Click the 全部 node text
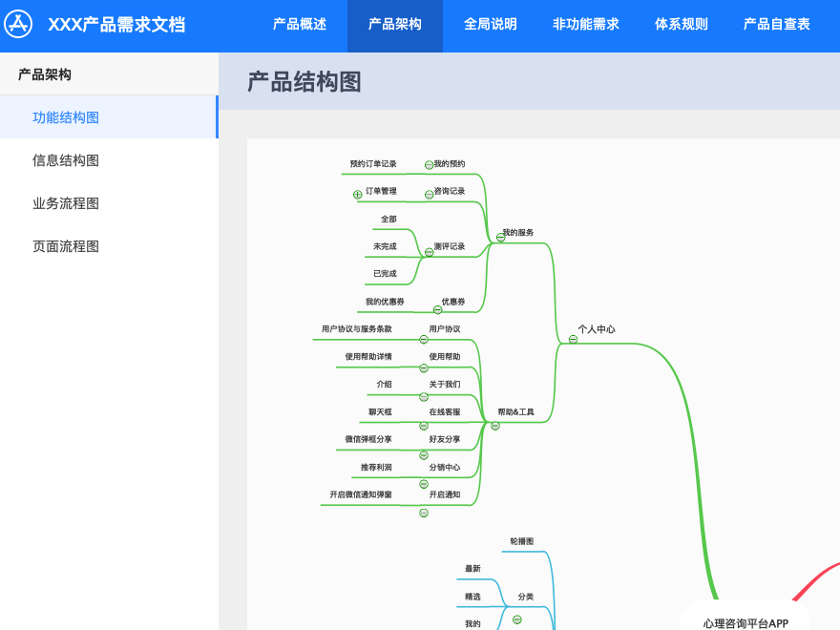The image size is (840, 630). [x=388, y=220]
